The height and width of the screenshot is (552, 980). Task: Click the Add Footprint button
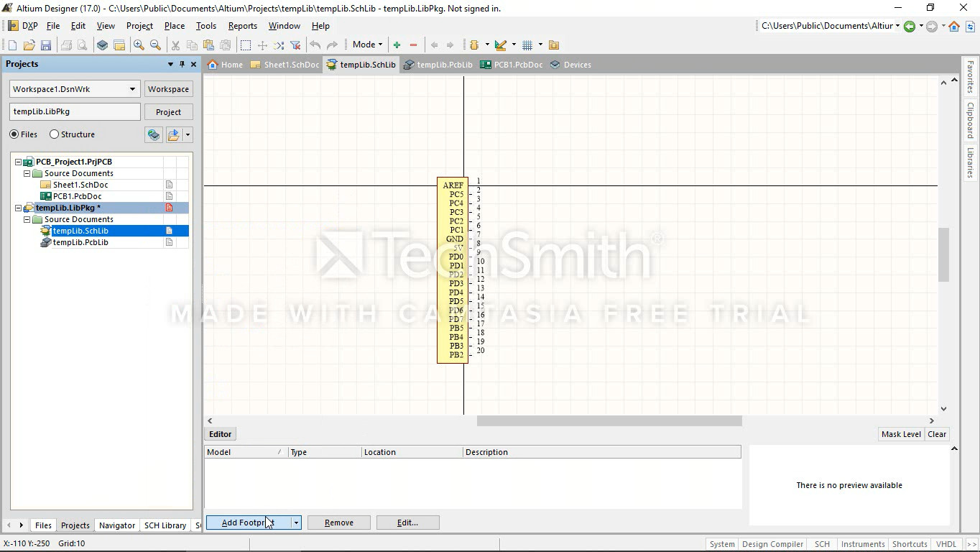click(248, 523)
